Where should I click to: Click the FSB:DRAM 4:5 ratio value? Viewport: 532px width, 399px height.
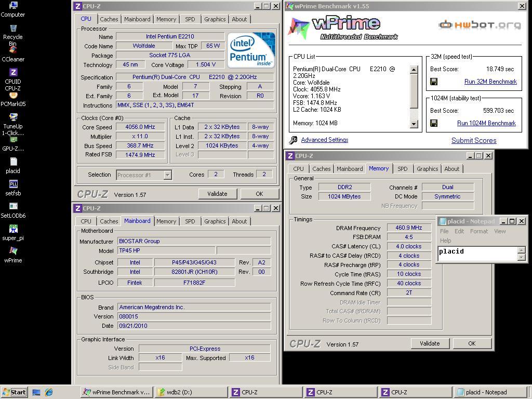tap(409, 237)
